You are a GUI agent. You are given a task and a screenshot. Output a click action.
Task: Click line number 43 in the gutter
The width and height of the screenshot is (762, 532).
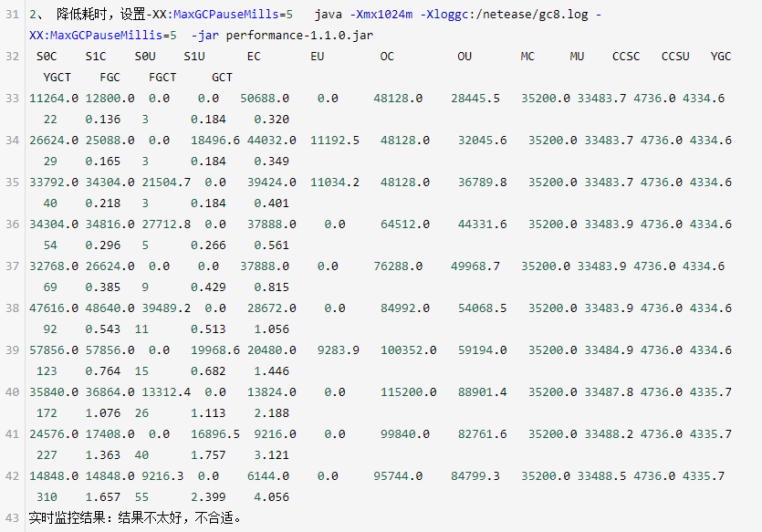click(x=12, y=518)
